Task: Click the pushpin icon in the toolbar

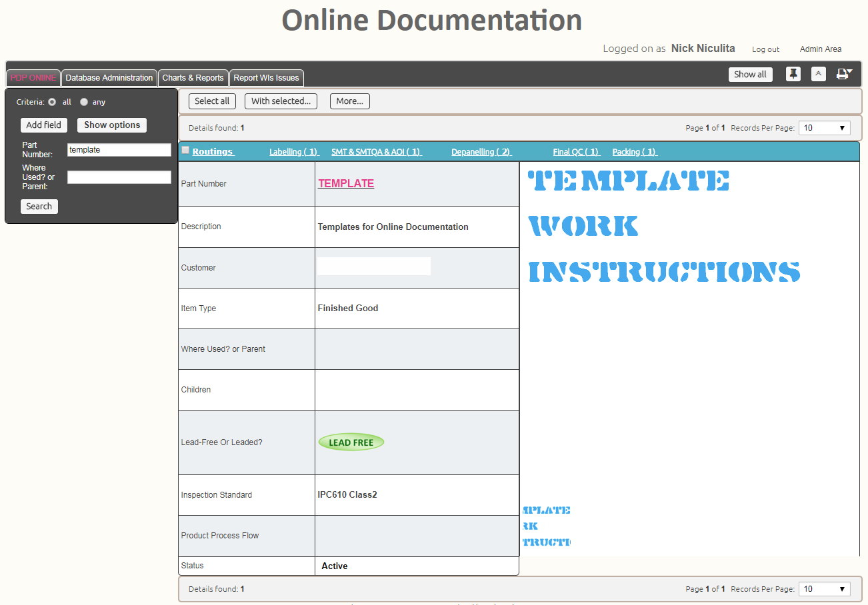Action: 793,74
